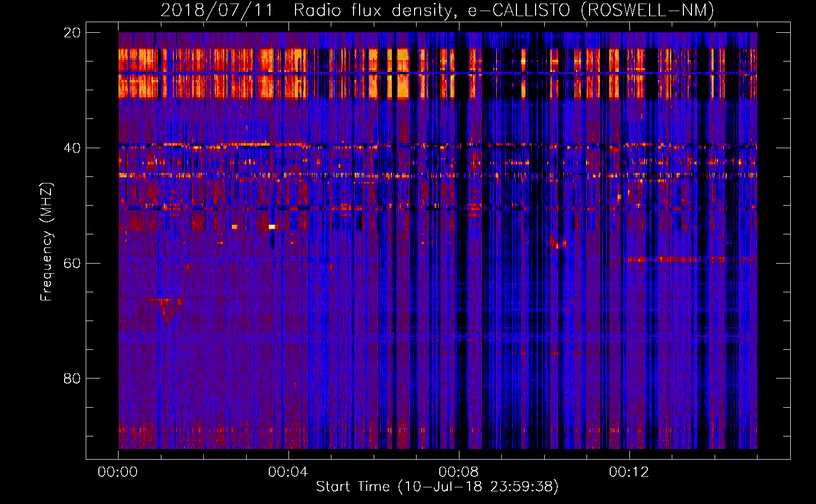Click the time tick label '00:00'
This screenshot has width=816, height=504.
click(118, 472)
